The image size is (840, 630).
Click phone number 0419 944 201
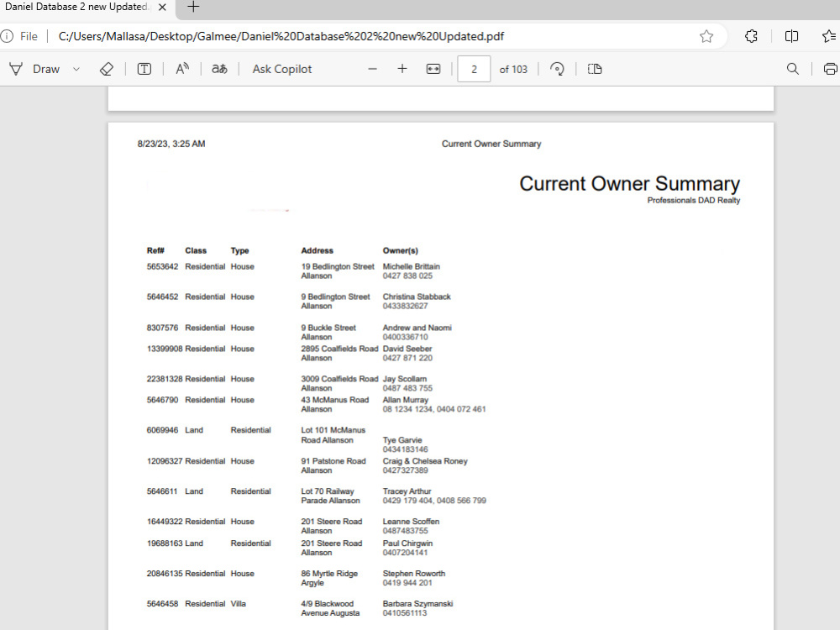(x=407, y=583)
